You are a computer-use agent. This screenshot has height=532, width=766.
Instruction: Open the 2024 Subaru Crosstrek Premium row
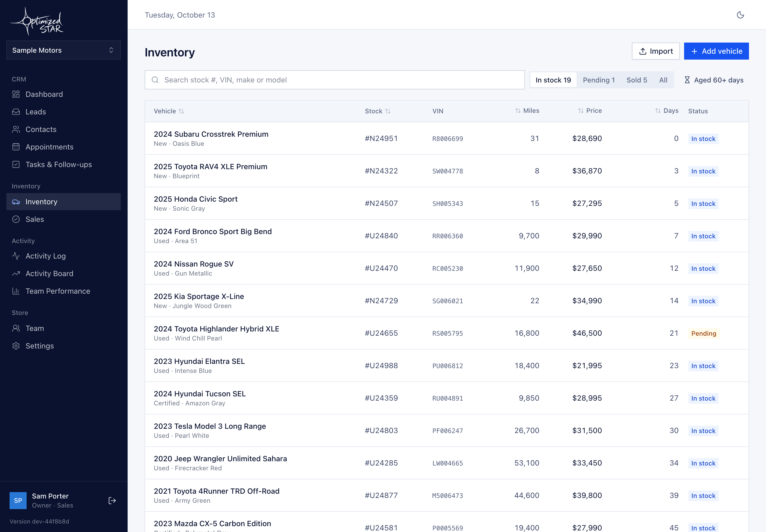447,138
